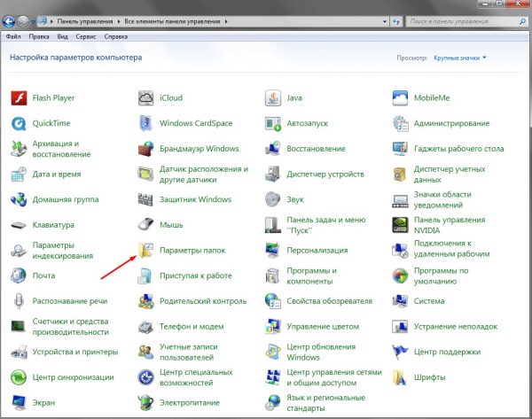Click the address bar refresh button
This screenshot has width=532, height=419.
(x=396, y=21)
